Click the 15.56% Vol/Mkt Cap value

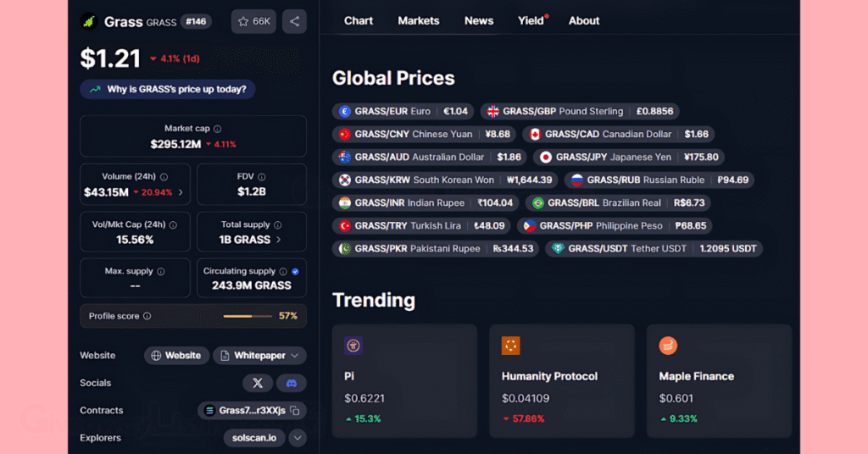pyautogui.click(x=135, y=240)
